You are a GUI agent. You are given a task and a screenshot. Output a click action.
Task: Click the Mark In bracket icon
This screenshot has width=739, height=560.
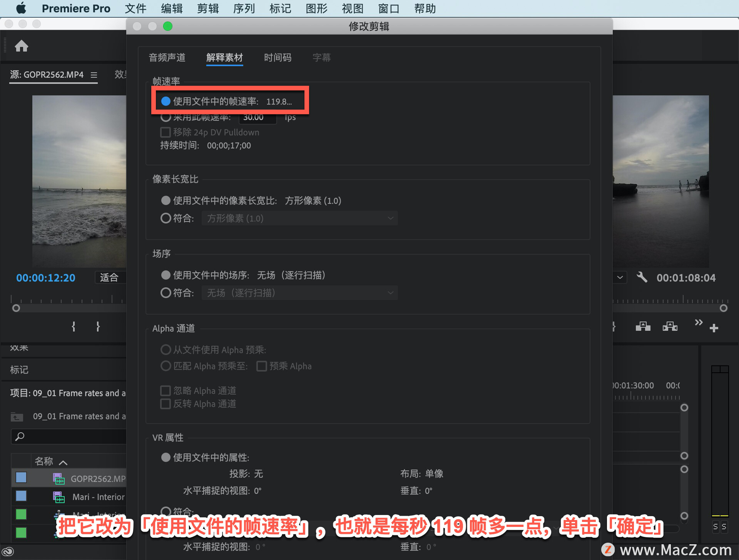(74, 327)
